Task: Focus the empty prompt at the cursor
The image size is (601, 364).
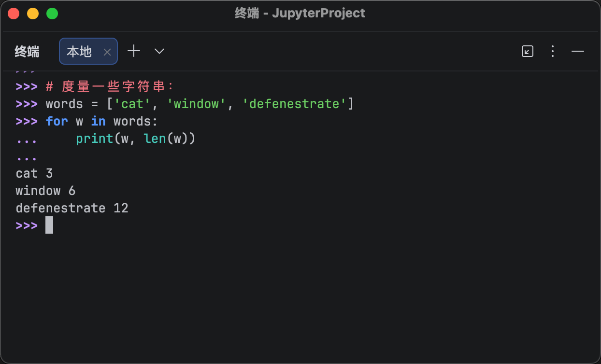Action: click(49, 225)
